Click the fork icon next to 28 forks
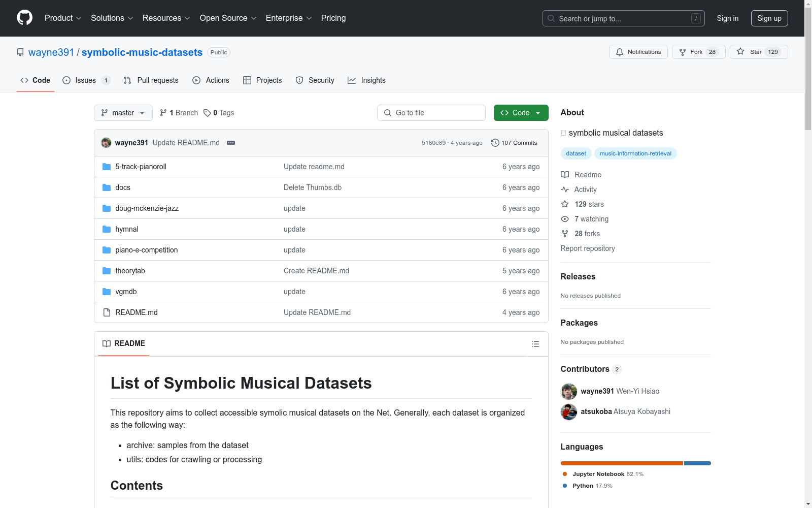 click(565, 234)
